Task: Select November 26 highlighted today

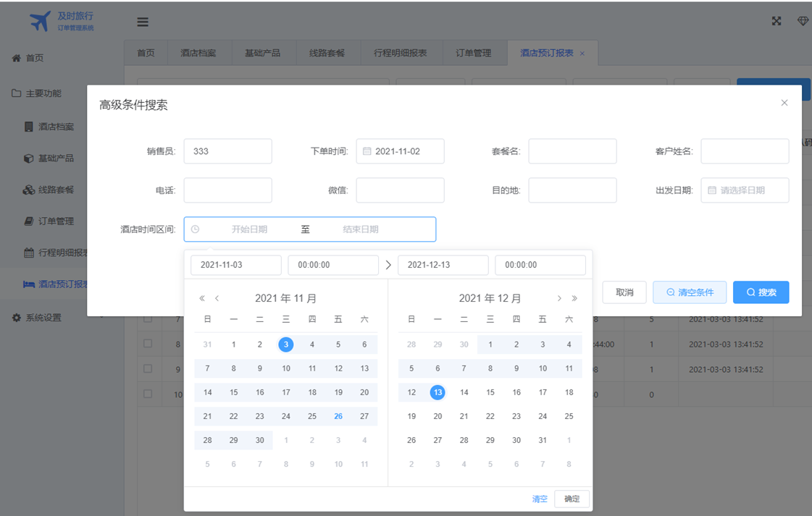Action: [338, 417]
